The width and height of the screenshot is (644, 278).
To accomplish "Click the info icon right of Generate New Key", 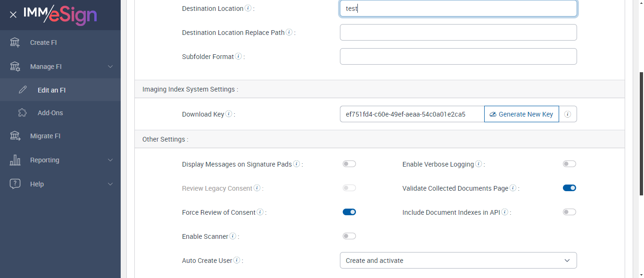I will point(568,114).
